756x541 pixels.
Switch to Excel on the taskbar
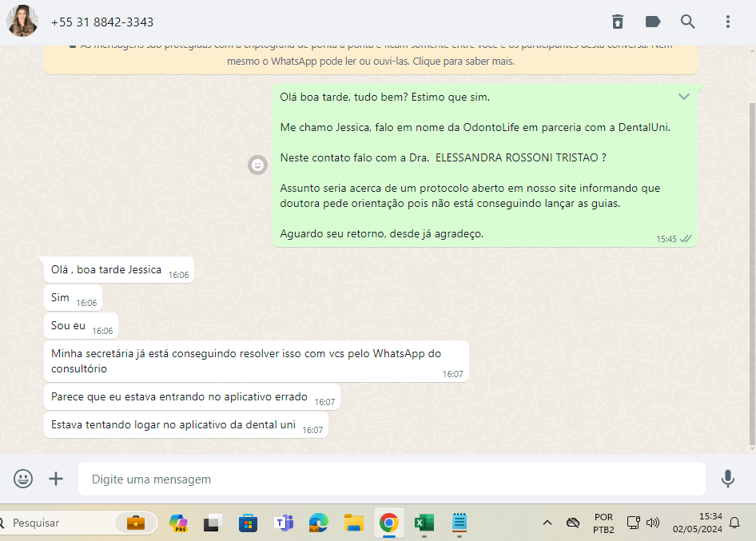424,523
